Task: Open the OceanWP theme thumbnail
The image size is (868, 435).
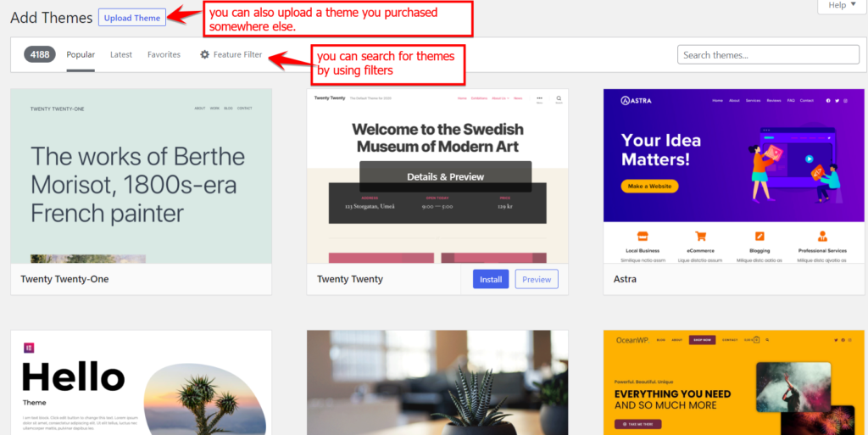Action: (x=734, y=382)
